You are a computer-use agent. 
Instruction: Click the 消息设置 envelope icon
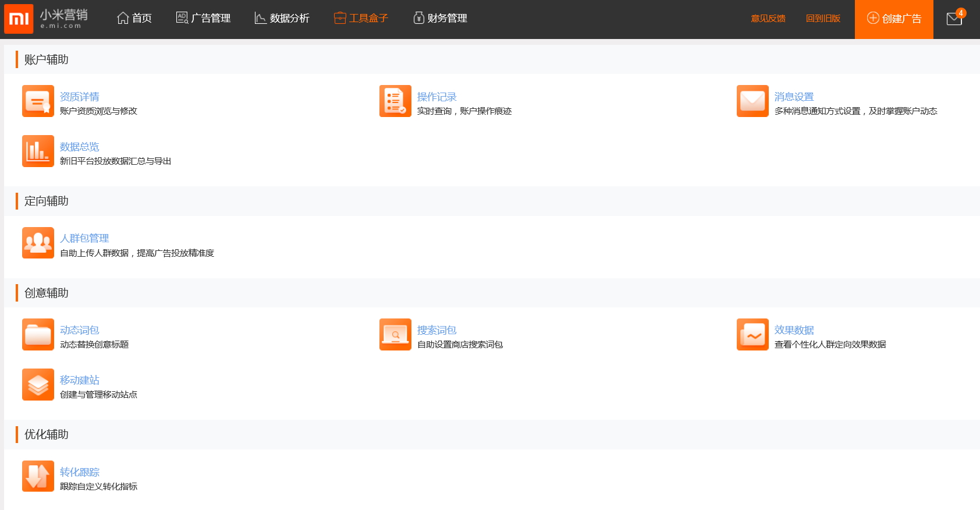tap(752, 101)
